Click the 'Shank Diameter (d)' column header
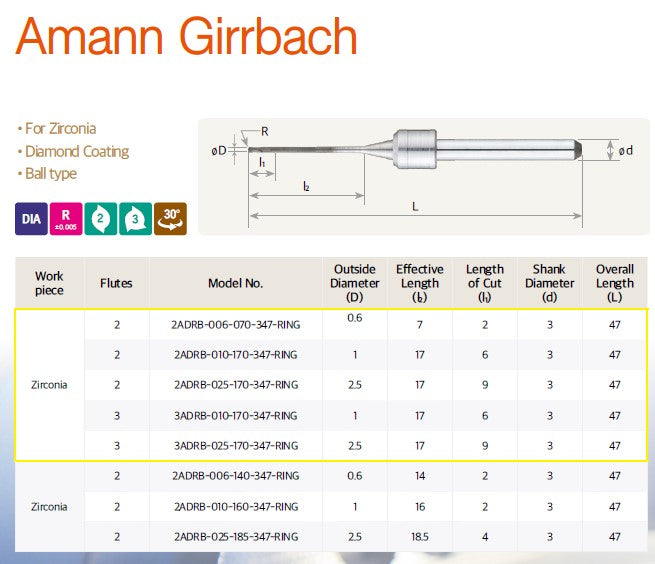The height and width of the screenshot is (564, 655). tap(550, 283)
